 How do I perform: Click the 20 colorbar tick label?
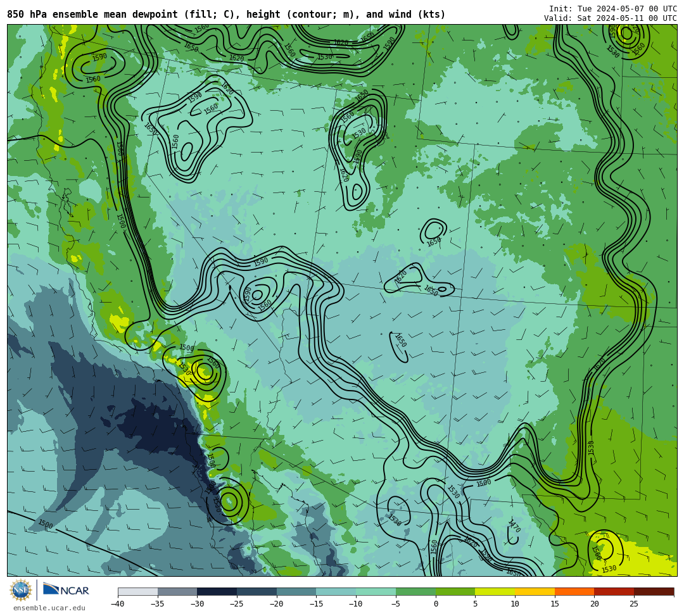595,604
